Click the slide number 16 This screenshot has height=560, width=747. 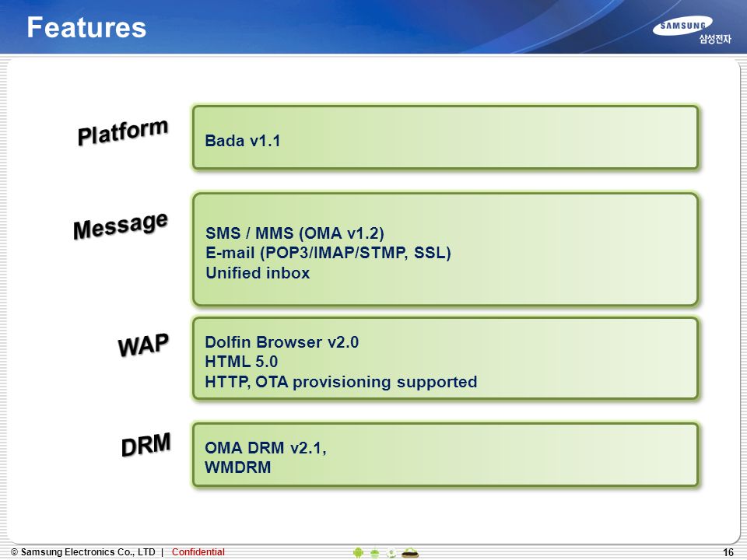pos(728,552)
